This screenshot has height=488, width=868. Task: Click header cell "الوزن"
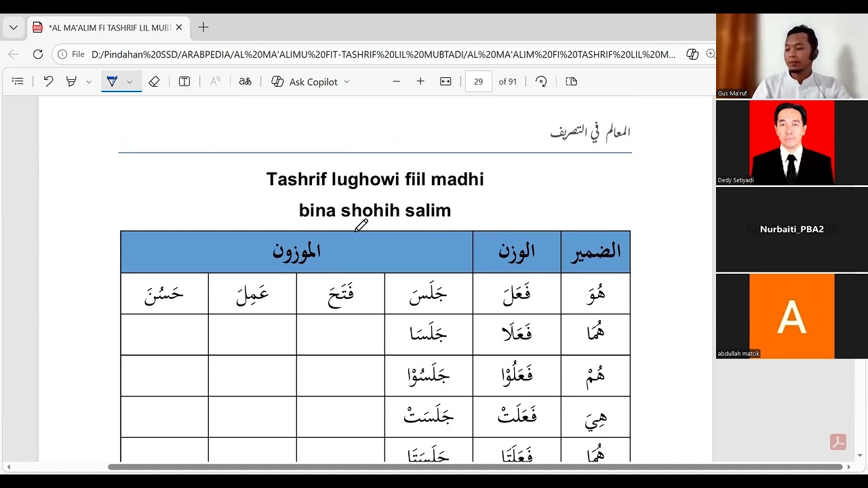pyautogui.click(x=517, y=251)
